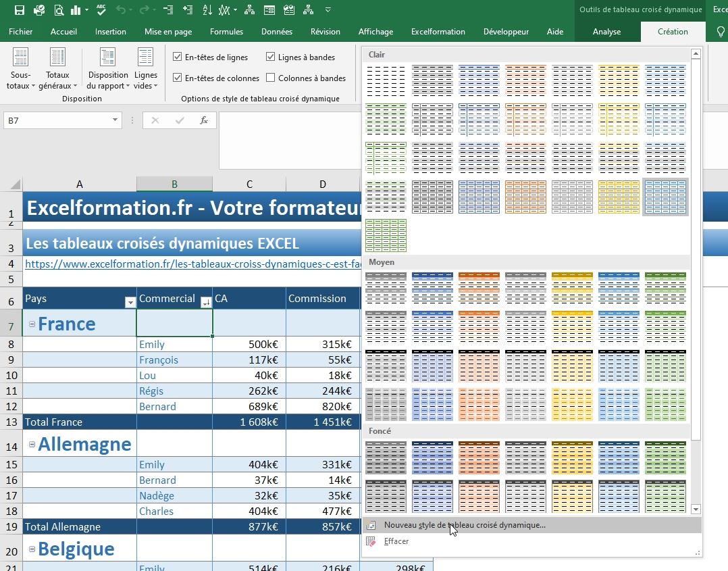Select row 13 header
The image size is (728, 571).
click(11, 422)
